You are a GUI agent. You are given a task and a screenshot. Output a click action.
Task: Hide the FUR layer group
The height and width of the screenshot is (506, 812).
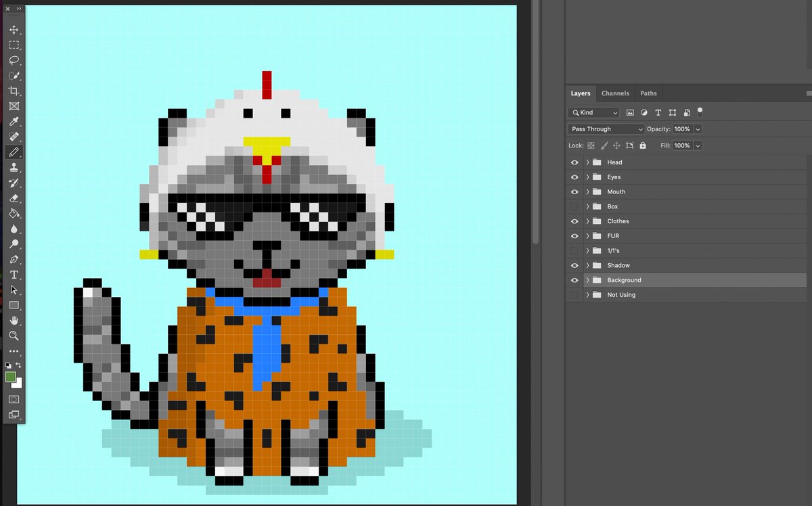pos(574,236)
